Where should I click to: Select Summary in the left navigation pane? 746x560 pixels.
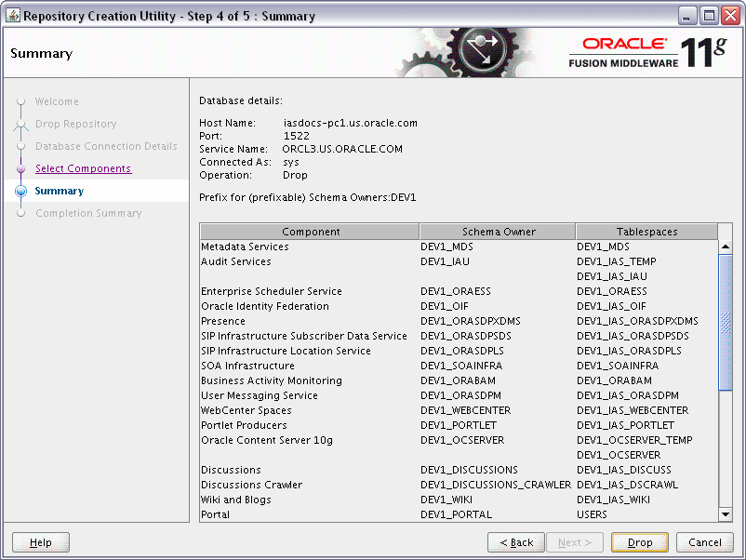click(59, 191)
